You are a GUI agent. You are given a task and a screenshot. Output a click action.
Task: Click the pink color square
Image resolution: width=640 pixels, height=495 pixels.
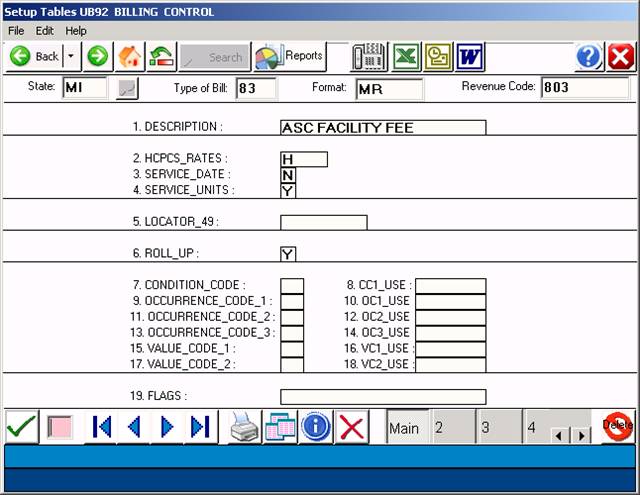click(61, 427)
